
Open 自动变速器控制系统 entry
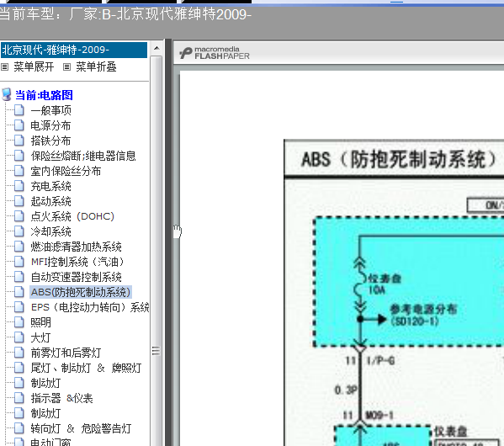(77, 277)
